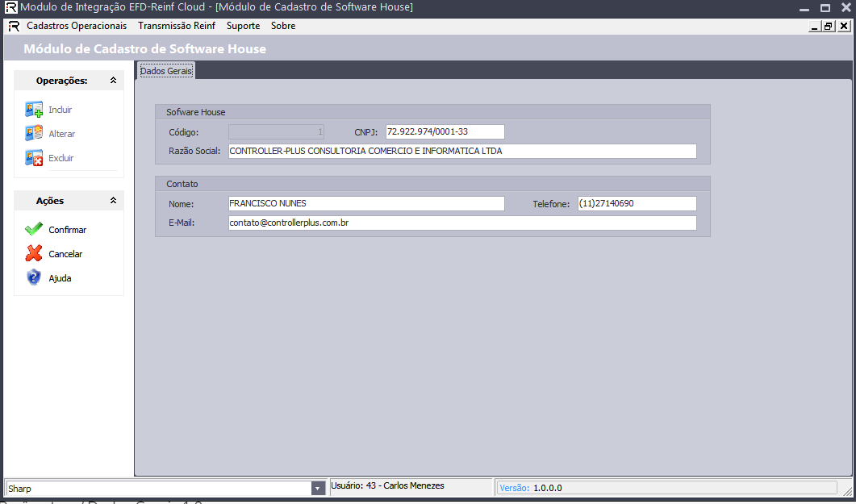The width and height of the screenshot is (856, 504).
Task: Click the Incluir icon in Operações
Action: tap(34, 110)
